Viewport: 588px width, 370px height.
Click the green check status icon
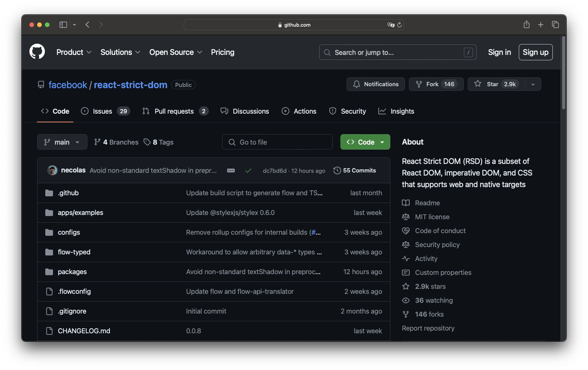point(248,171)
